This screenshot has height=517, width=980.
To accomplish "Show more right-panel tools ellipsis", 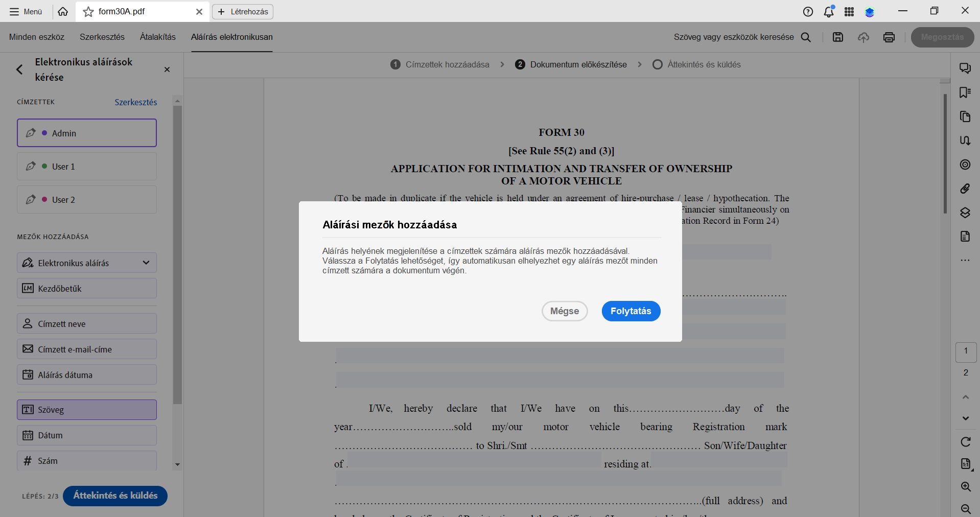I will (x=965, y=261).
